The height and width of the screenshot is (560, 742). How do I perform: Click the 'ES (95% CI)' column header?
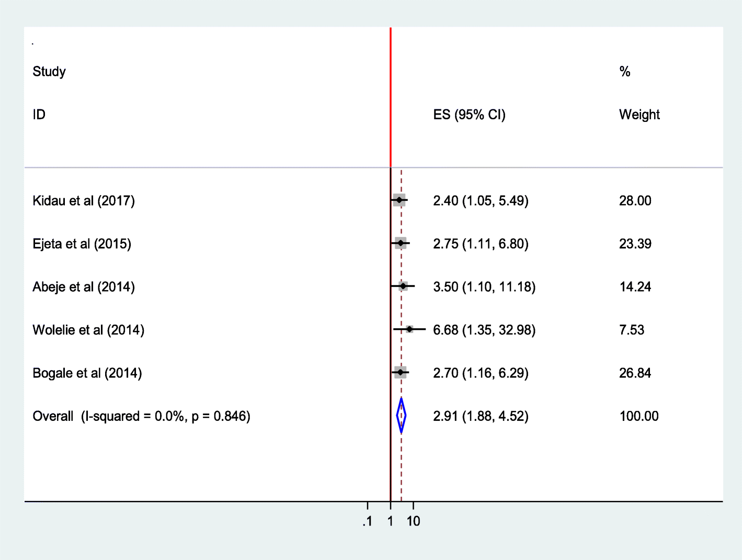(x=469, y=115)
